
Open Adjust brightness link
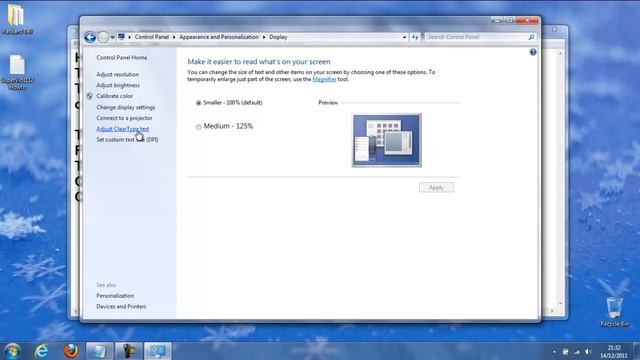[118, 85]
